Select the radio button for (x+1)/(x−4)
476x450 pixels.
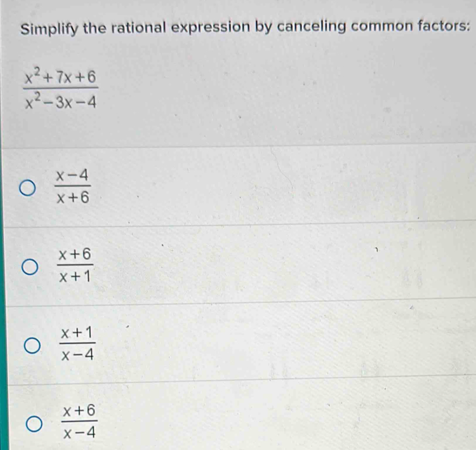pos(32,343)
